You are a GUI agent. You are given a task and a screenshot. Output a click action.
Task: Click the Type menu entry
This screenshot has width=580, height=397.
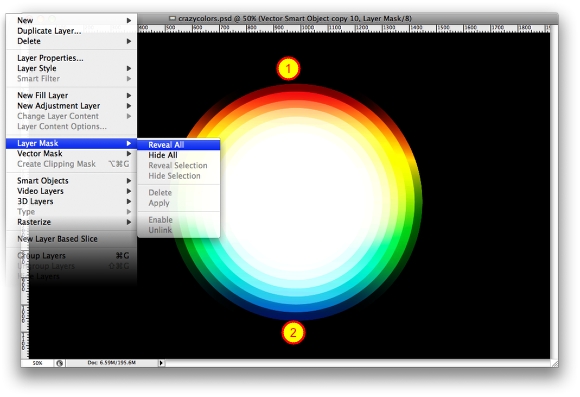(x=71, y=212)
